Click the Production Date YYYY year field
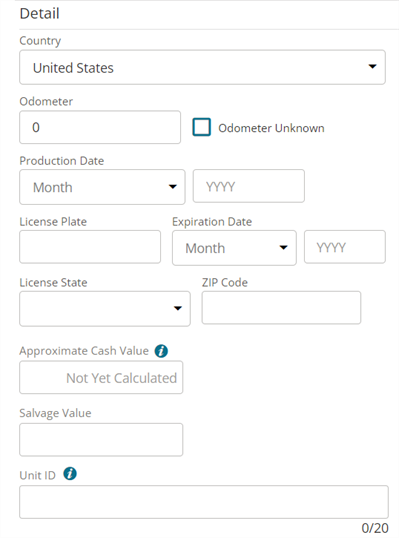 [x=249, y=186]
